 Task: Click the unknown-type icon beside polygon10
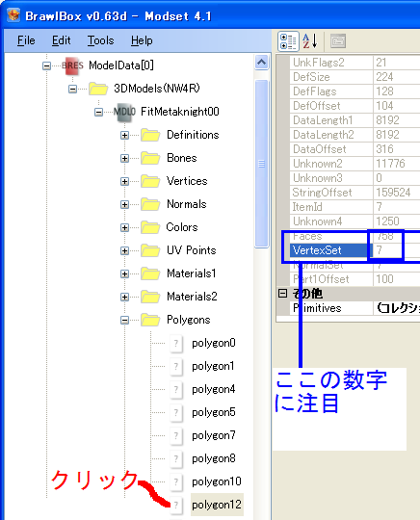click(176, 481)
